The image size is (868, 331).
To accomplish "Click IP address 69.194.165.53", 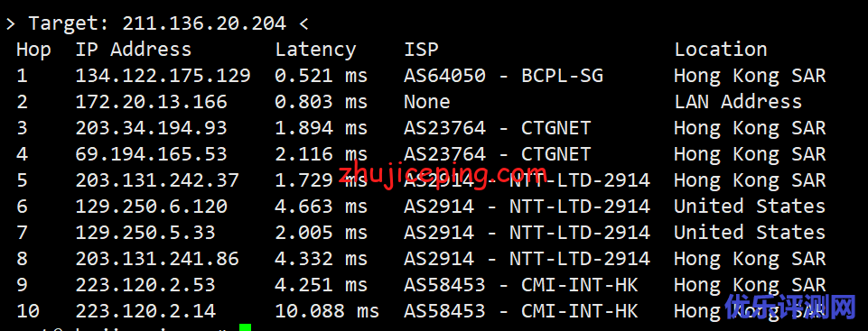I will coord(152,154).
